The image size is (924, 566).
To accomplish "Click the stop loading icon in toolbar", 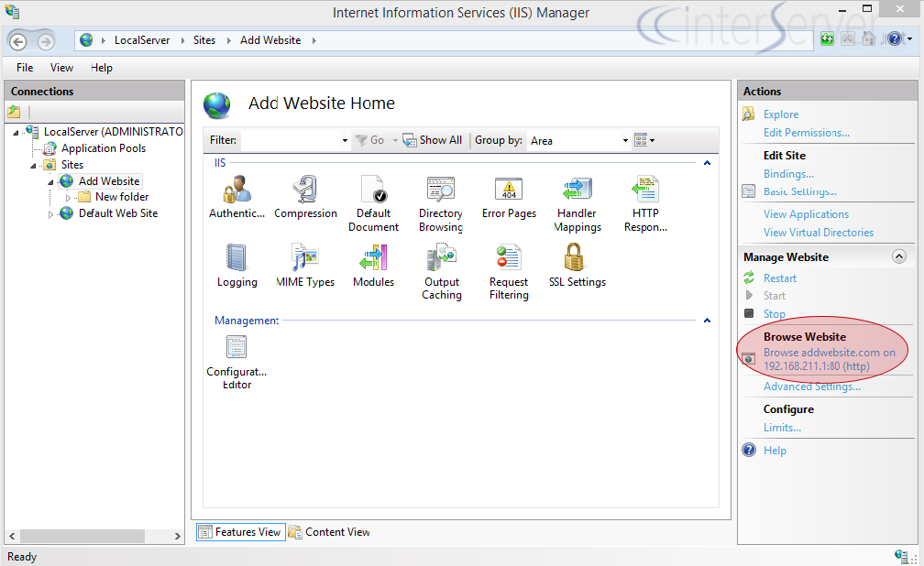I will 848,39.
